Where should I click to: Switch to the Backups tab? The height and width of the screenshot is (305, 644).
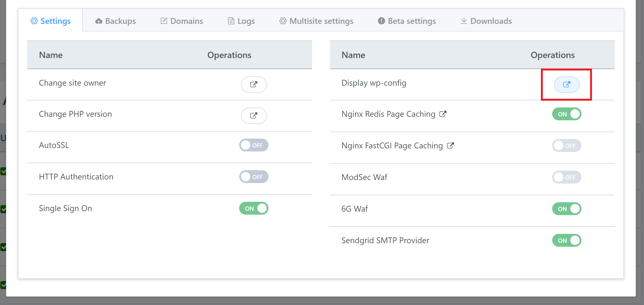pos(115,21)
